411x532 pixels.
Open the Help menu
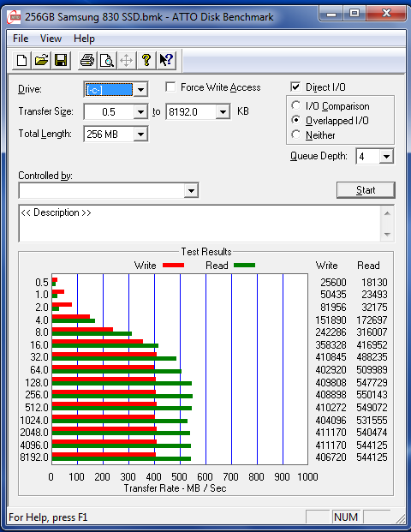pos(84,39)
